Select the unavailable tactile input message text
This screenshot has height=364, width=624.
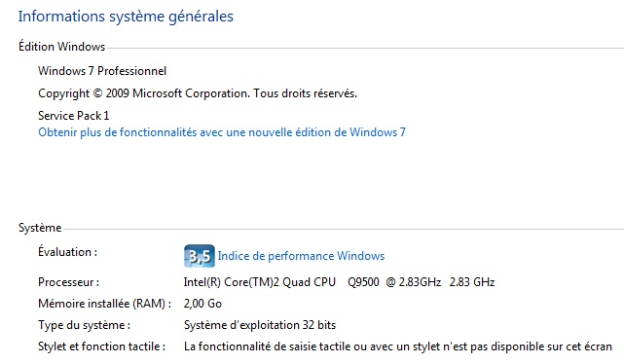point(397,346)
